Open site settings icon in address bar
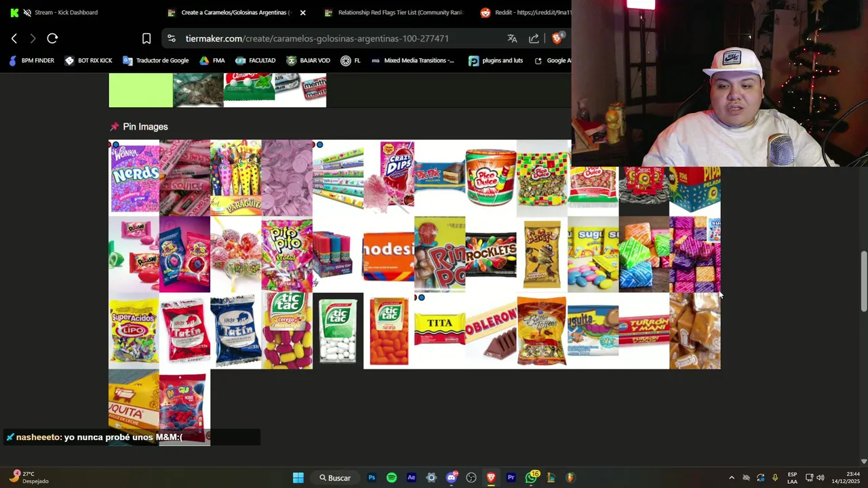 (x=172, y=39)
